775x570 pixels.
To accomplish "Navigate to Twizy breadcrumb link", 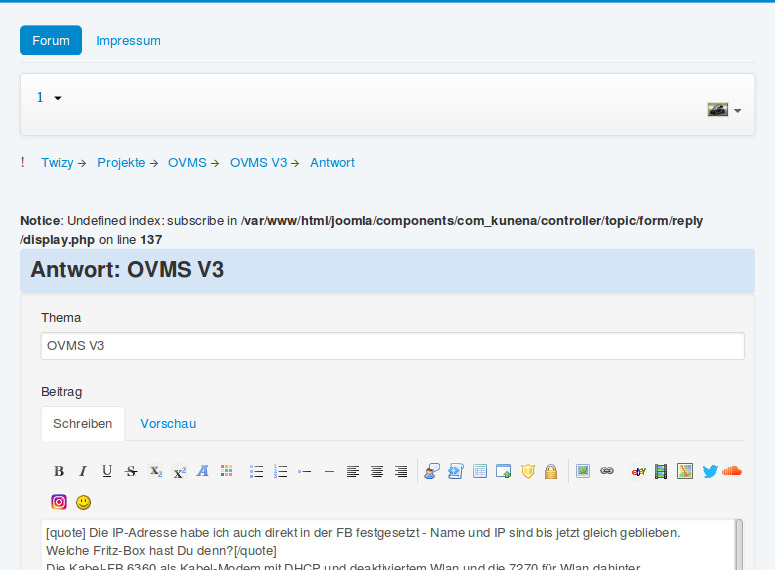I will pyautogui.click(x=57, y=162).
